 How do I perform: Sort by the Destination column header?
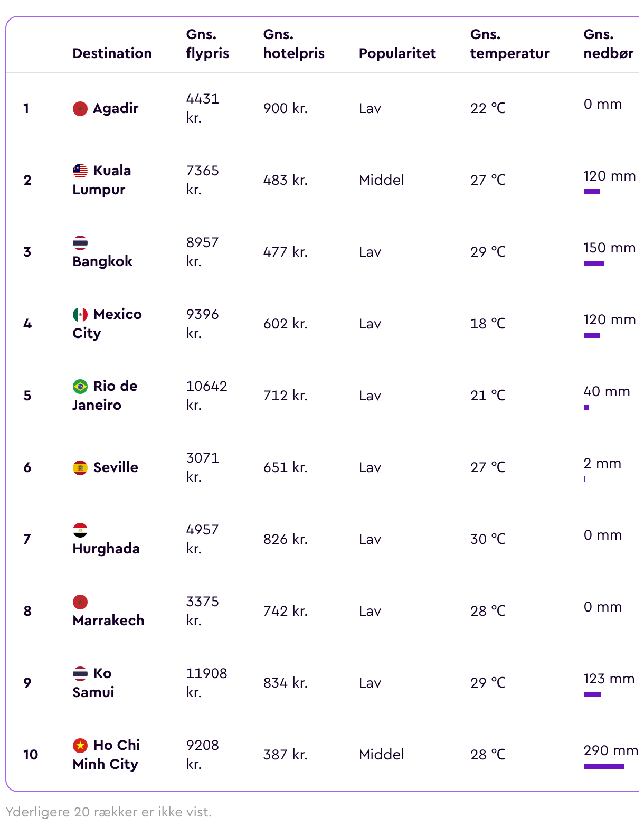[112, 53]
